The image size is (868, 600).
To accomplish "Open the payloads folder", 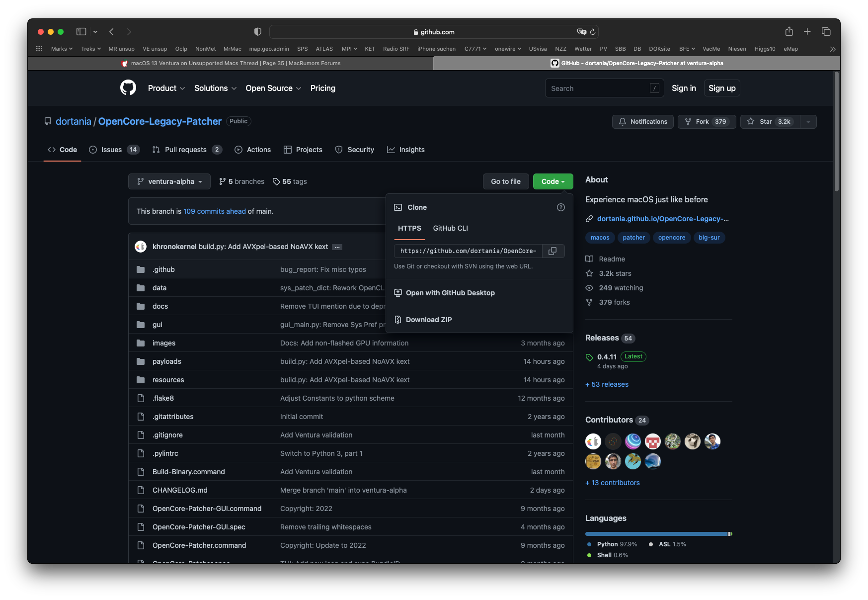I will (167, 361).
